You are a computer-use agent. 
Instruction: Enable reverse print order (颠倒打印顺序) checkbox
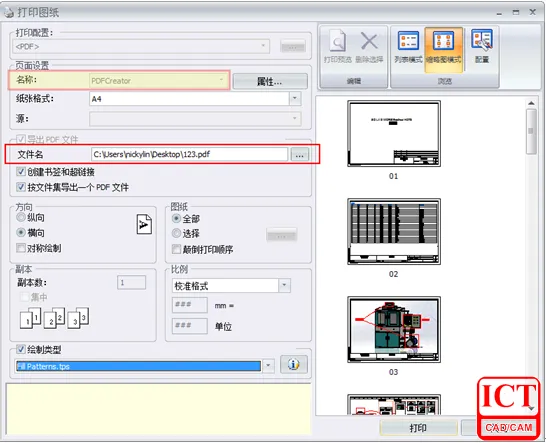point(177,249)
